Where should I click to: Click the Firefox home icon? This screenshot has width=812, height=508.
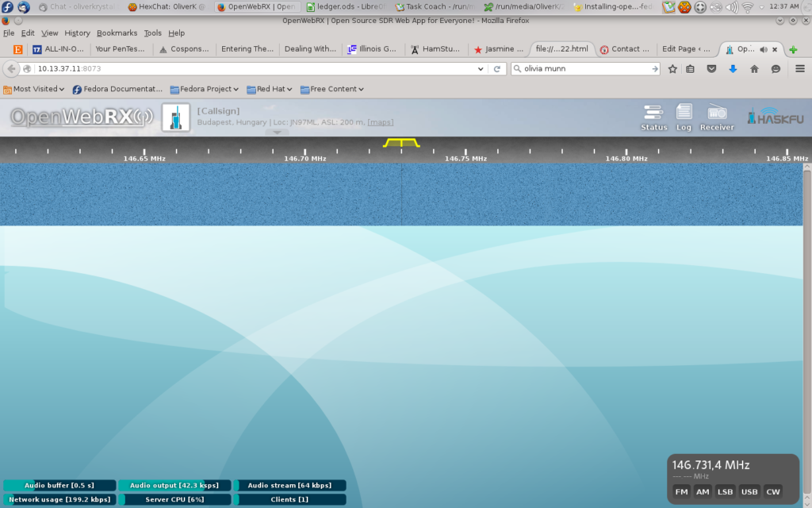pos(753,69)
